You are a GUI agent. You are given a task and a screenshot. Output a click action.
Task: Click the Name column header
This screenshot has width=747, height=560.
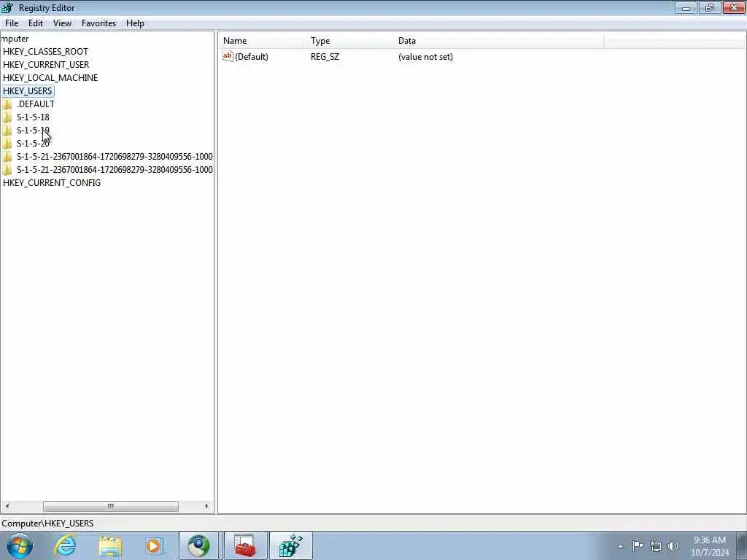(262, 41)
